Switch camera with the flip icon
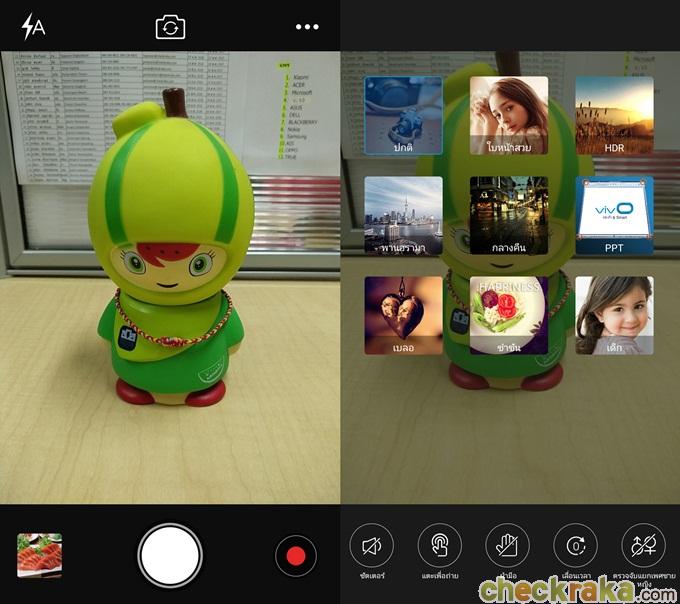Image resolution: width=680 pixels, height=604 pixels. [170, 27]
